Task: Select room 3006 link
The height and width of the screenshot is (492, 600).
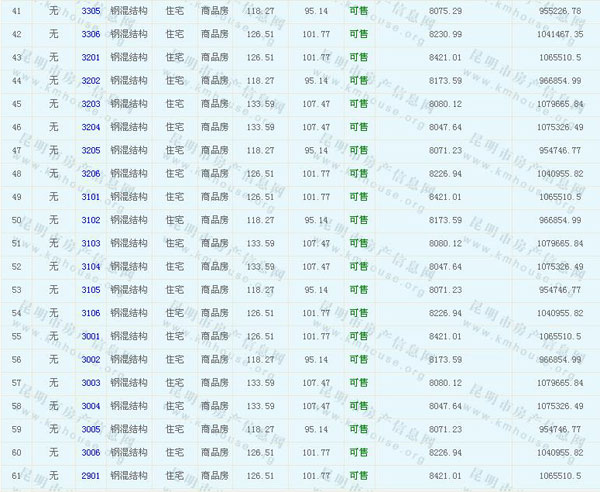Action: [x=90, y=452]
